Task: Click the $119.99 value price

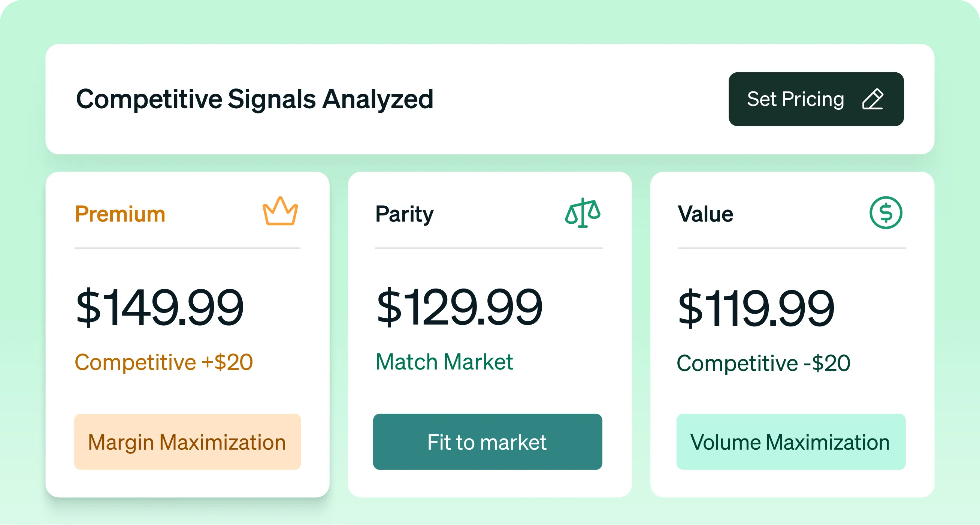Action: tap(756, 308)
